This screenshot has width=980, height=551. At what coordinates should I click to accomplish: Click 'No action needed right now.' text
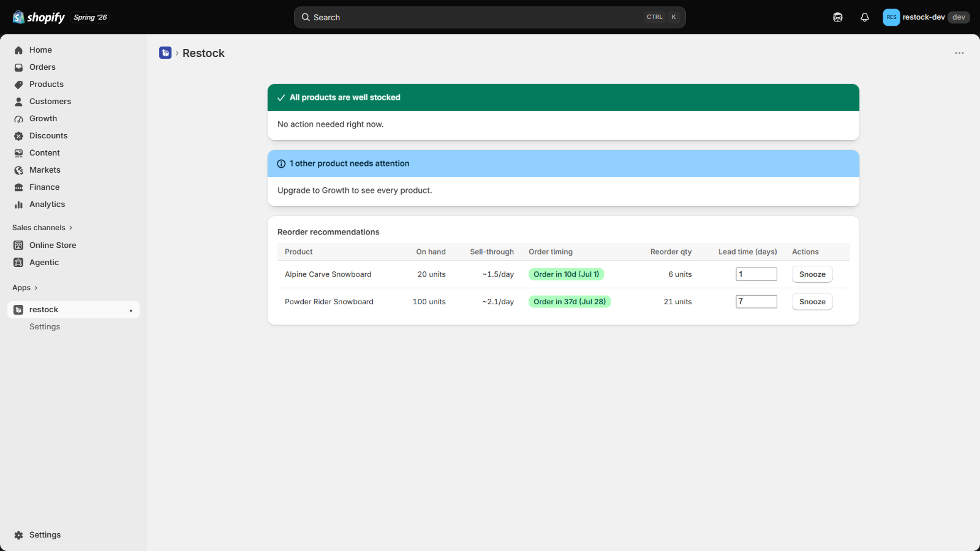[x=331, y=124]
